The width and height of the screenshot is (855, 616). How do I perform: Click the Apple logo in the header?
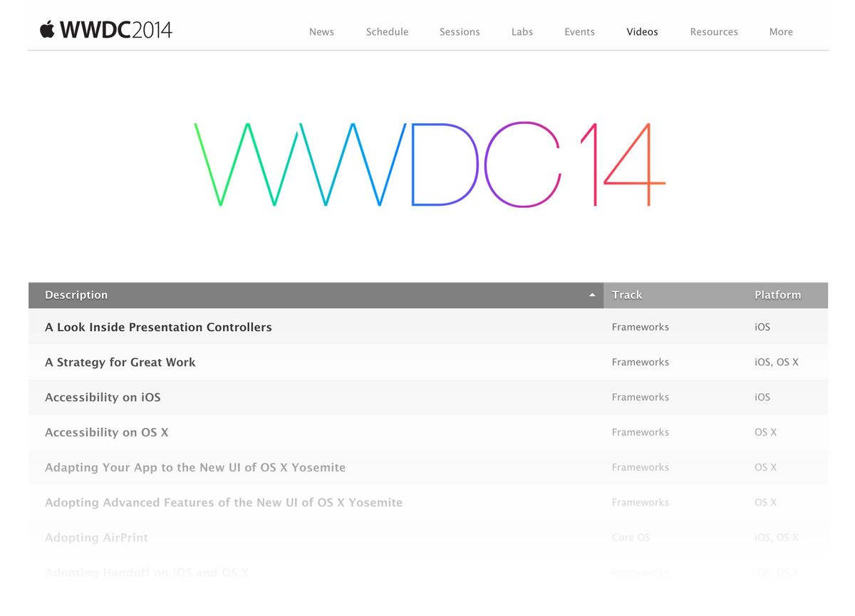click(47, 29)
